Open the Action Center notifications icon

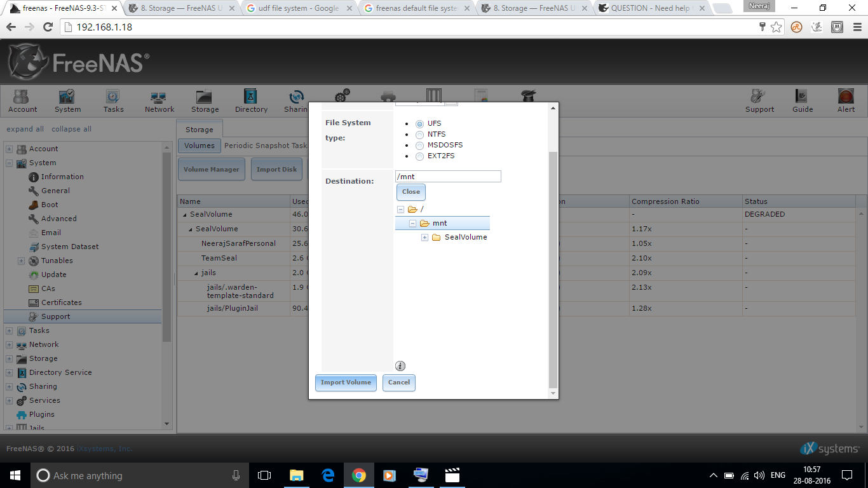point(847,475)
